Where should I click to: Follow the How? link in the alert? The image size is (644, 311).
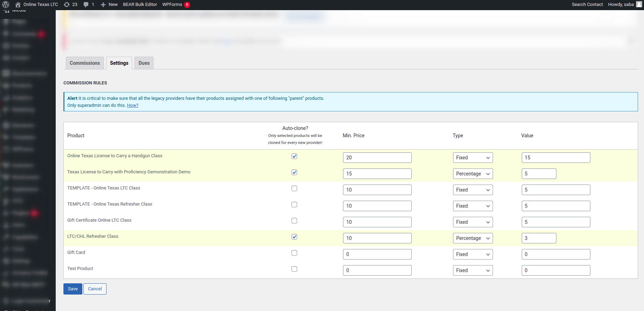click(x=132, y=105)
